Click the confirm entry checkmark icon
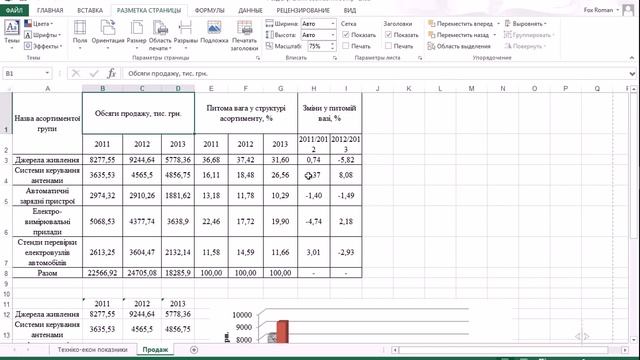This screenshot has height=360, width=640. pos(94,73)
